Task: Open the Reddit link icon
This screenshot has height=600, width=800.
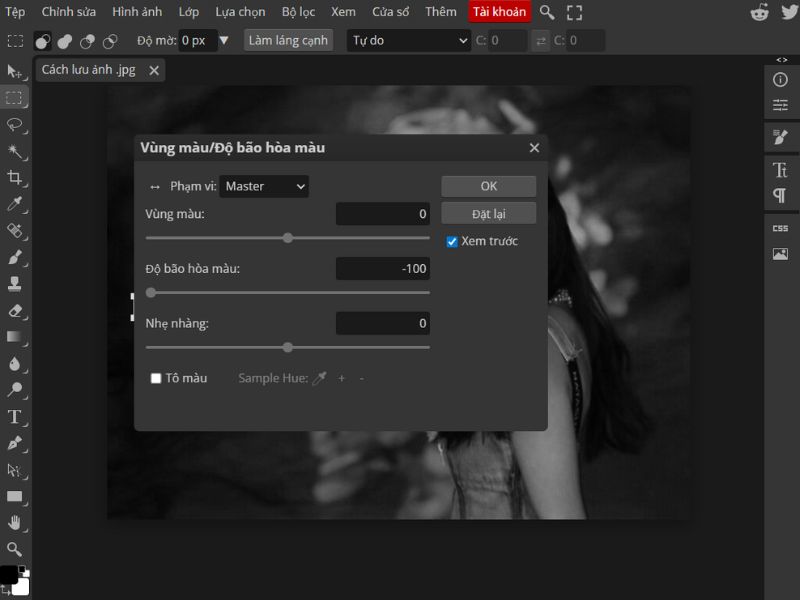Action: tap(760, 12)
